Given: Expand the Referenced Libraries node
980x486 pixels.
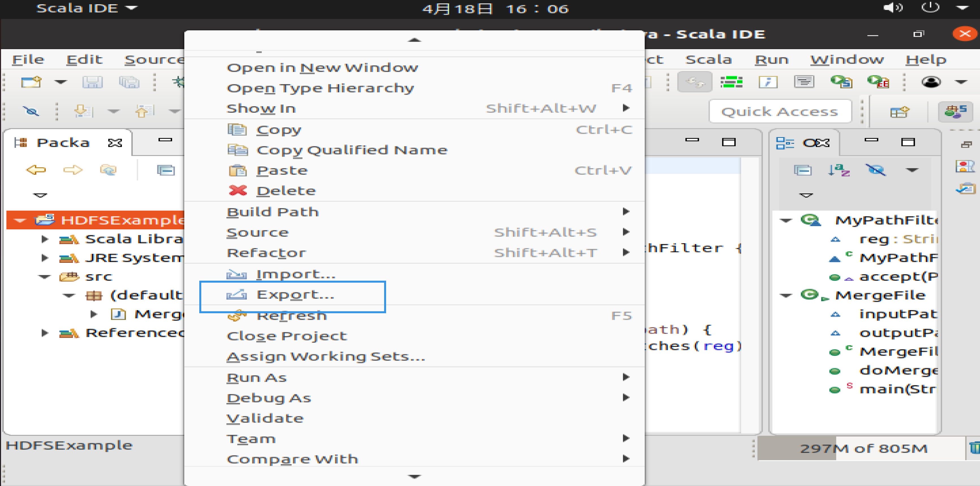Looking at the screenshot, I should click(44, 333).
